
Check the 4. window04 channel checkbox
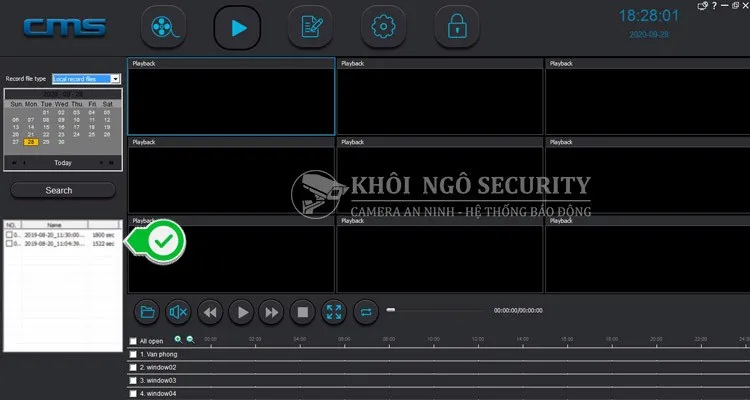coord(133,394)
